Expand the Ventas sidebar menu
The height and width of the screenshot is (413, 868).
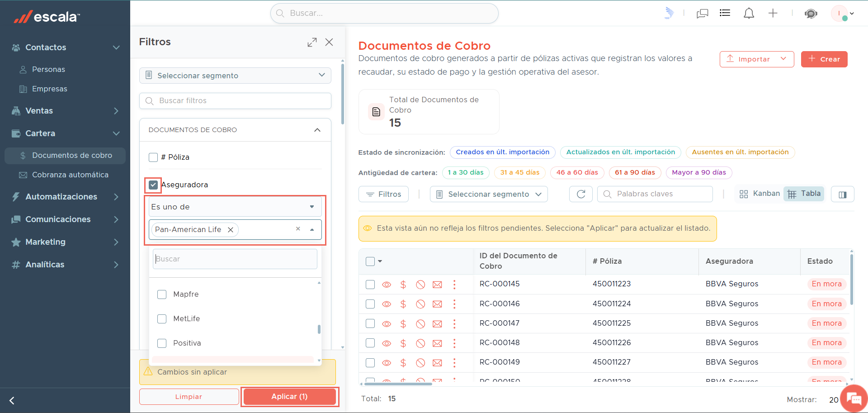65,111
